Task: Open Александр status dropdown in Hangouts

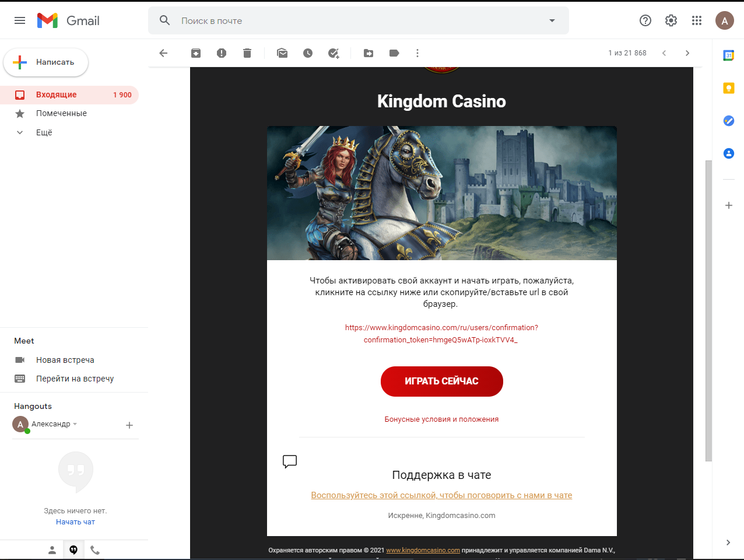Action: click(x=75, y=424)
